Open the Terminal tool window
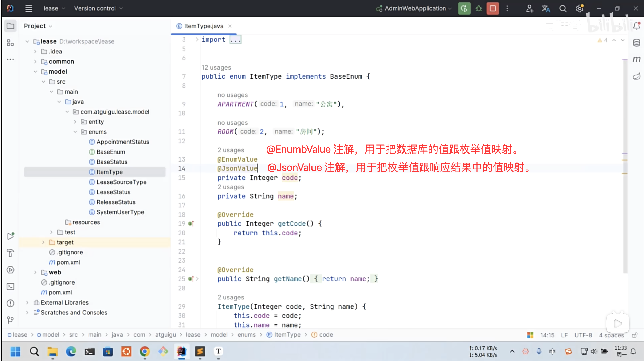 tap(10, 287)
